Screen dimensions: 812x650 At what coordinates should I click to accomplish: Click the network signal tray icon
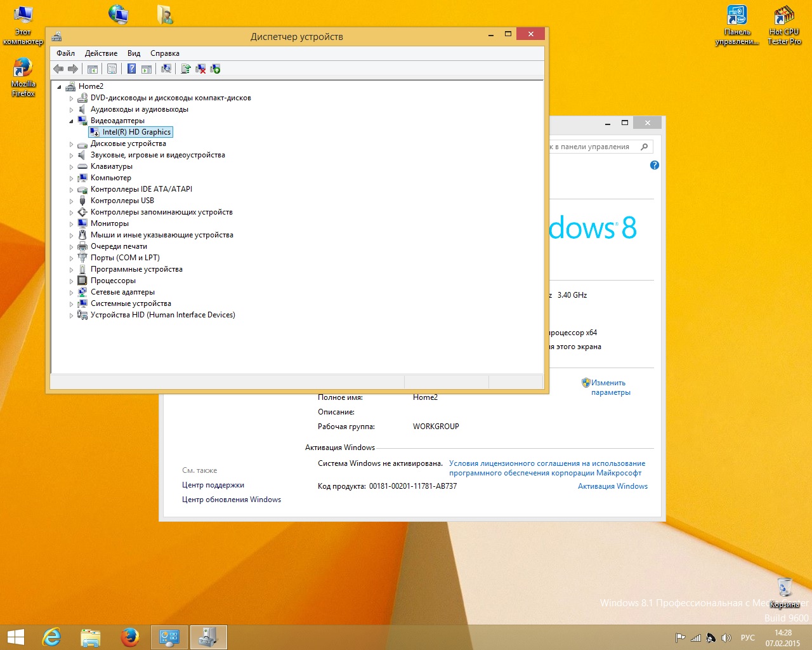pyautogui.click(x=696, y=638)
